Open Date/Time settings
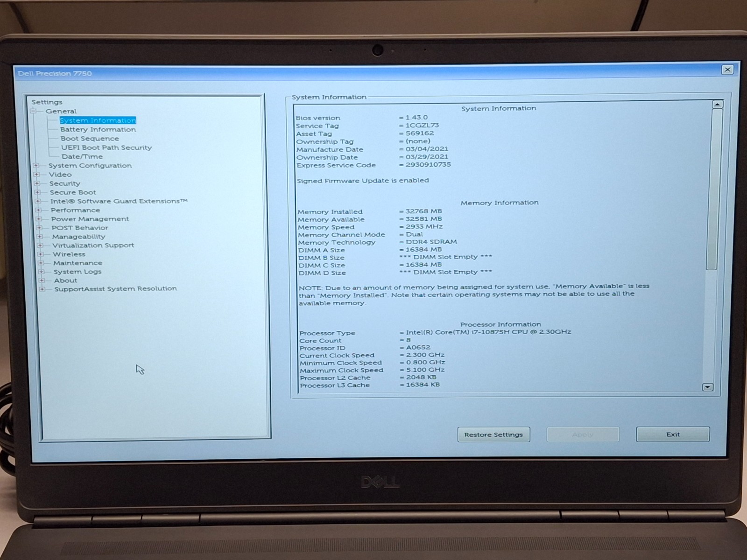747x560 pixels. (82, 157)
